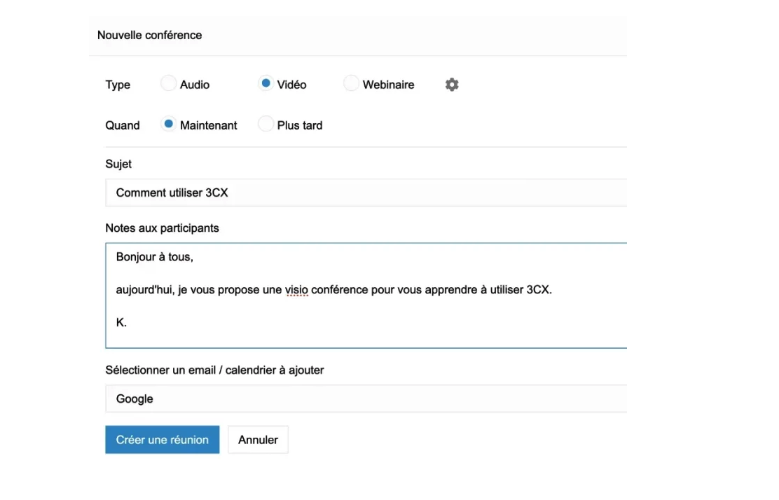This screenshot has width=779, height=500.
Task: Click the "Sélectionner un email / calendrier" label
Action: (214, 370)
